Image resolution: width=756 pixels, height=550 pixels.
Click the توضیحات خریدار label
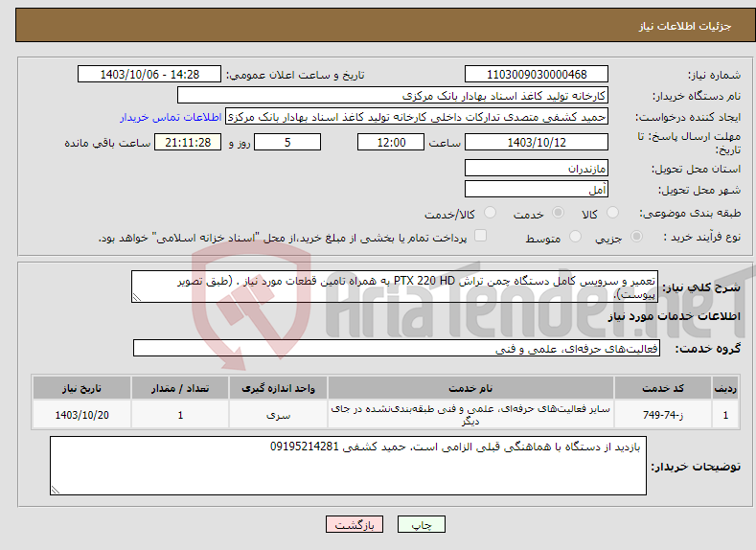point(696,467)
